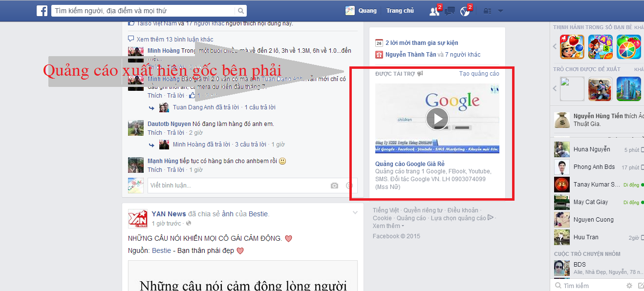Screen dimensions: 644x291
Task: Click Tiếng Việt language link in footer
Action: tap(386, 210)
